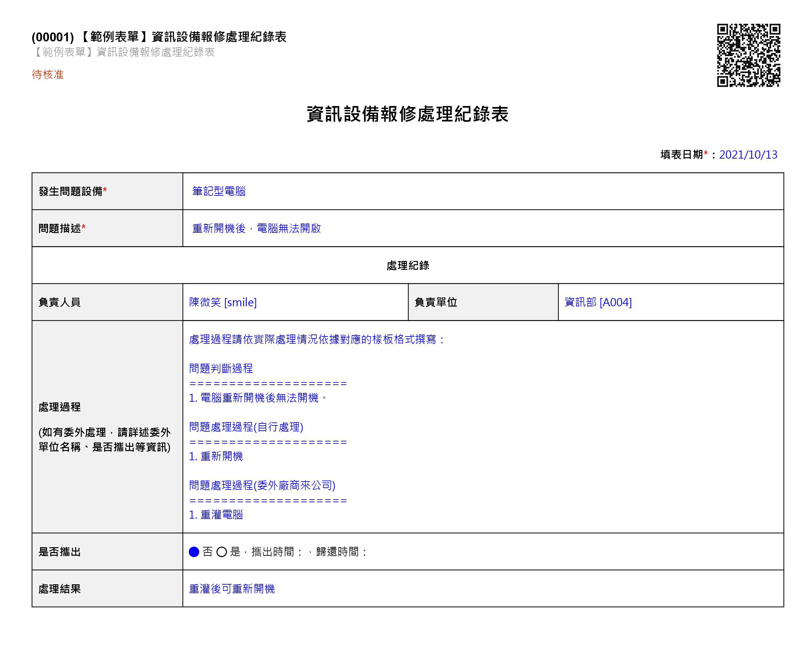Click the 填表日期 value 2021/10/13
Image resolution: width=812 pixels, height=646 pixels.
tap(748, 154)
